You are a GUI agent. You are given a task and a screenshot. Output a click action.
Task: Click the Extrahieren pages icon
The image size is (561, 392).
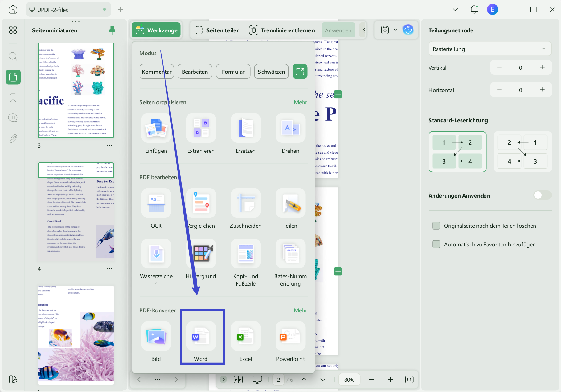pos(201,128)
